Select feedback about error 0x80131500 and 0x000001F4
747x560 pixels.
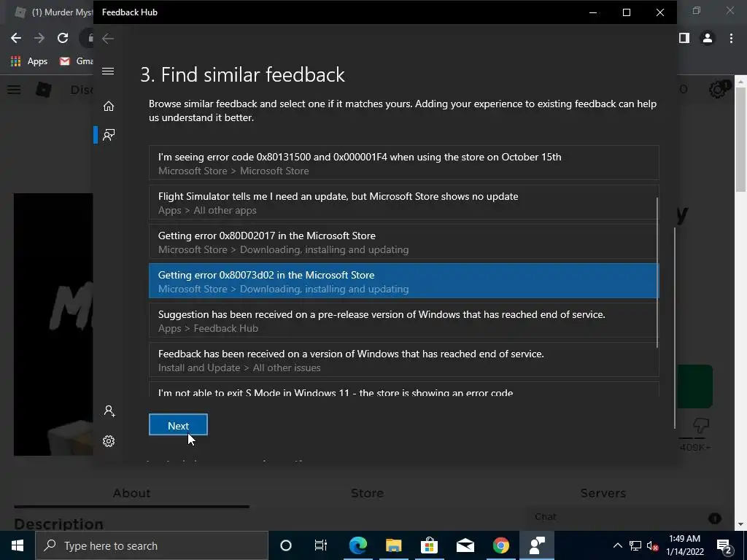point(404,163)
